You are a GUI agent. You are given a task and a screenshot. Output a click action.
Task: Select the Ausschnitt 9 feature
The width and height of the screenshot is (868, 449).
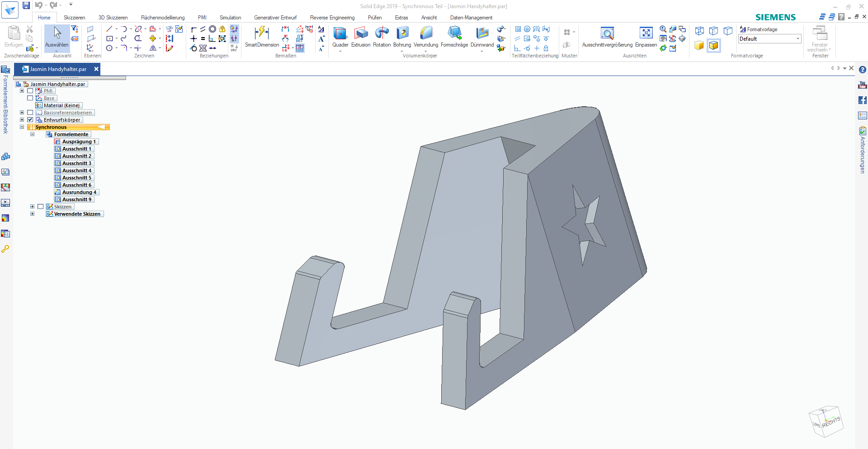coord(74,199)
